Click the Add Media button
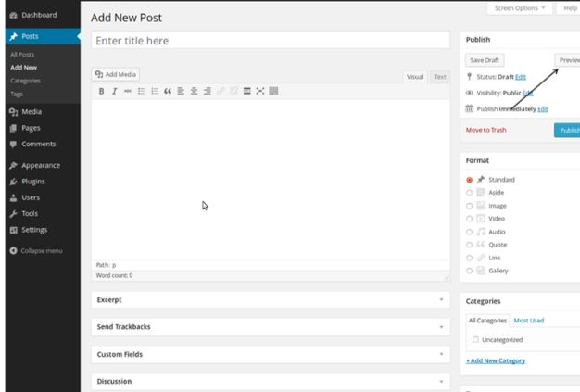Viewport: 580px width, 392px height. click(116, 74)
